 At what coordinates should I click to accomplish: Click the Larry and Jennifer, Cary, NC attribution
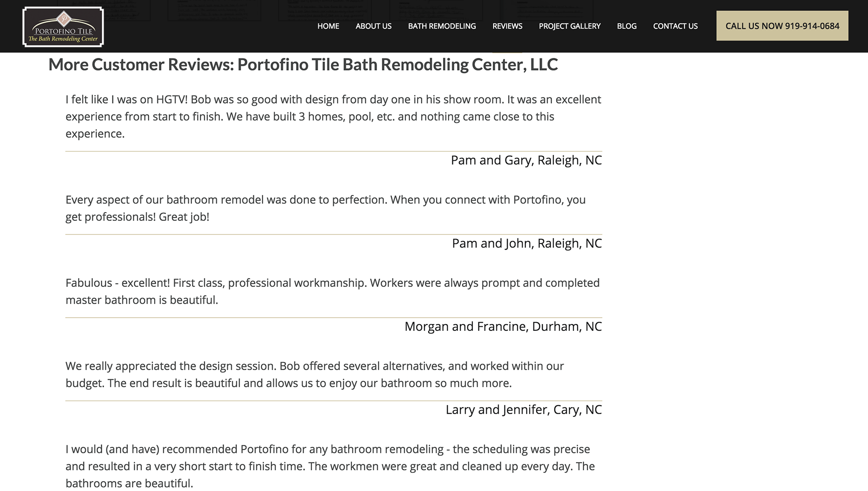(x=524, y=410)
